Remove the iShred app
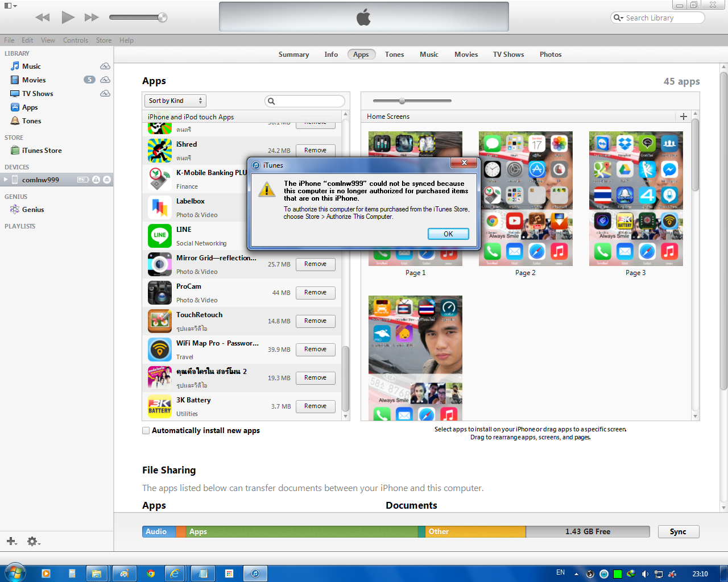The width and height of the screenshot is (728, 582). coord(315,151)
